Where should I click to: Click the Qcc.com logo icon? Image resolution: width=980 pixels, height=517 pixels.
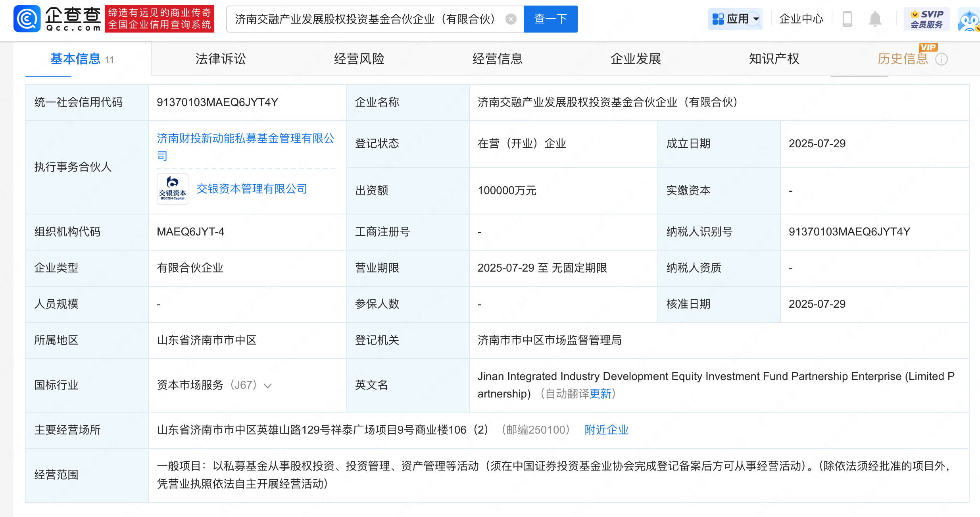coord(27,19)
